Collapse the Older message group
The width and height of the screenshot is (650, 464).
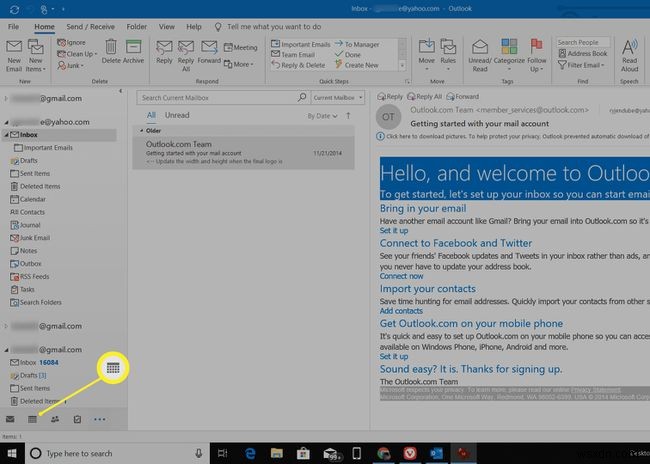(x=142, y=131)
